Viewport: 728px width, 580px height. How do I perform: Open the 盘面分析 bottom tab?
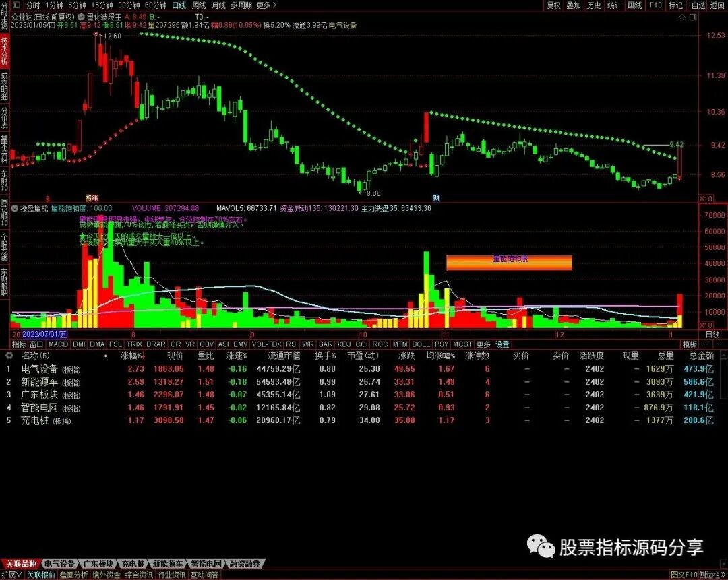click(74, 575)
